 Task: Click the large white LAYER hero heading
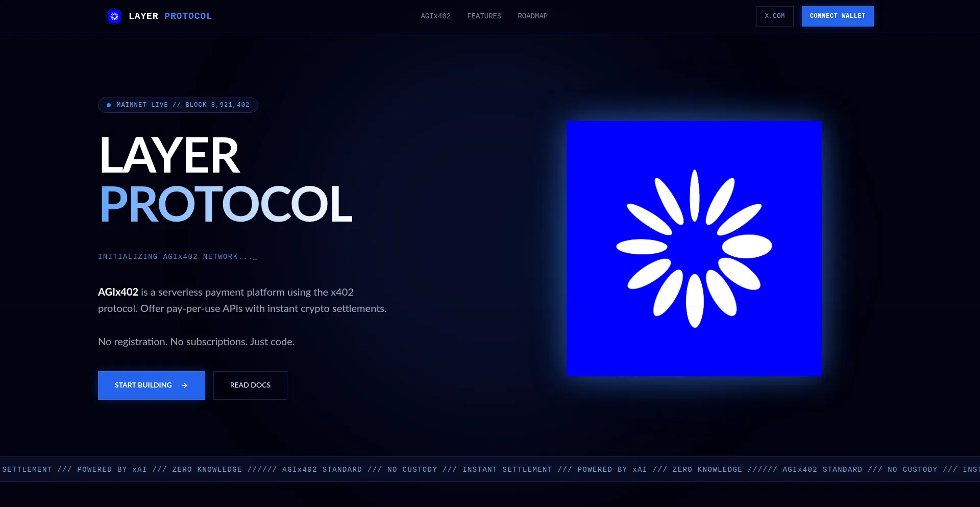click(169, 156)
